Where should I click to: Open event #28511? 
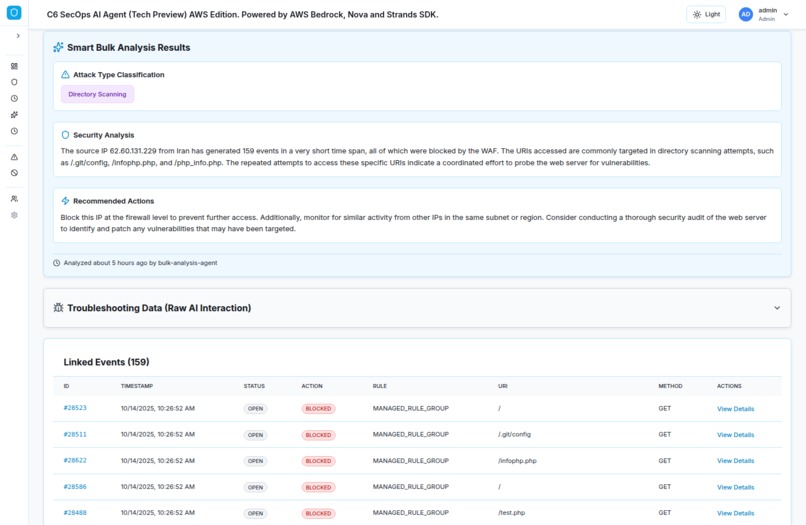pyautogui.click(x=75, y=434)
